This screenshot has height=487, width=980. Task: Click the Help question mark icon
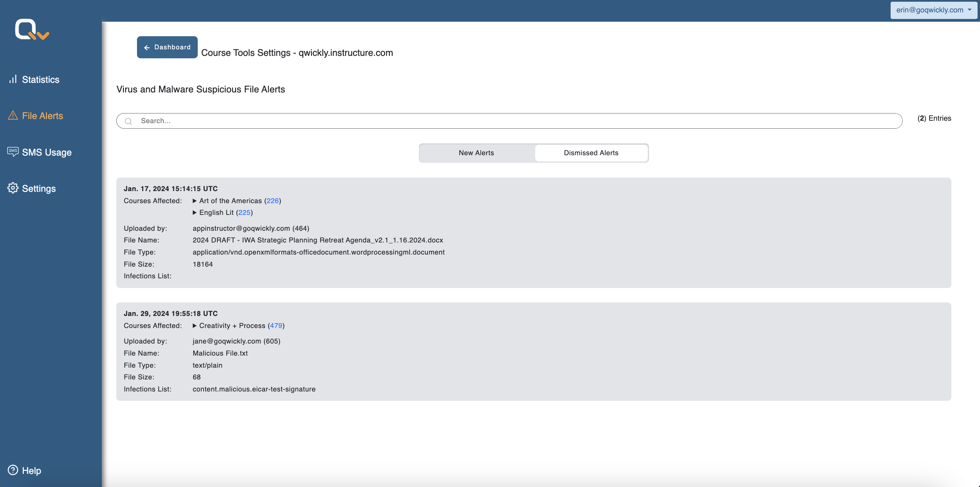coord(13,470)
